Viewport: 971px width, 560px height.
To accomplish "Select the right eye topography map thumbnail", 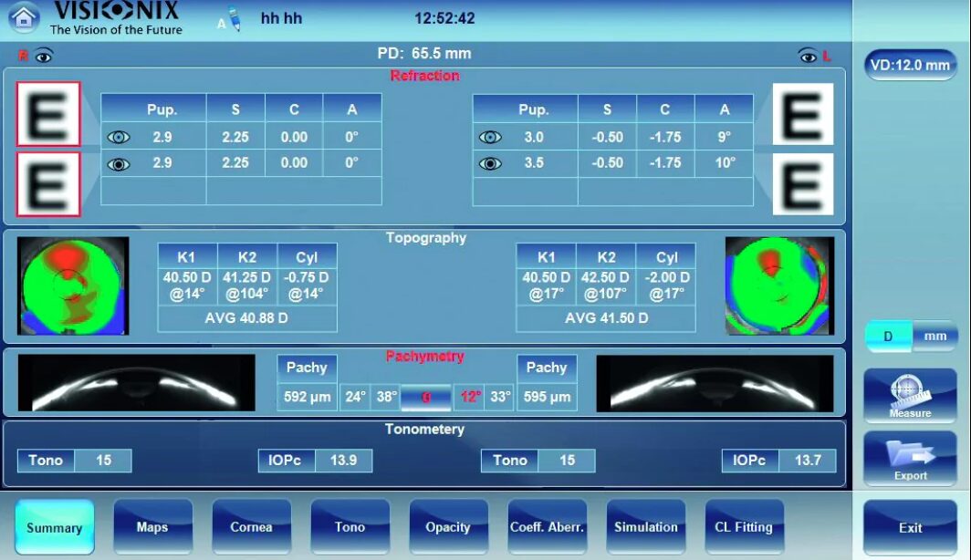I will coord(74,285).
